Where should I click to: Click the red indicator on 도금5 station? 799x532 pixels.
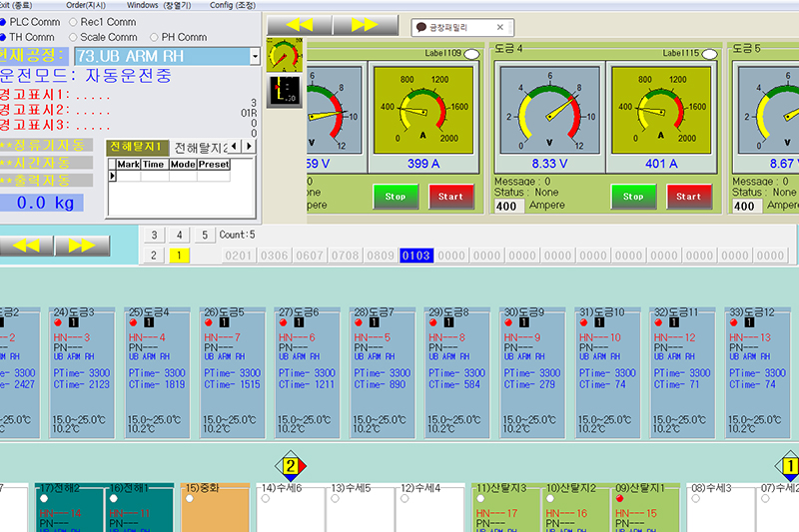click(209, 322)
